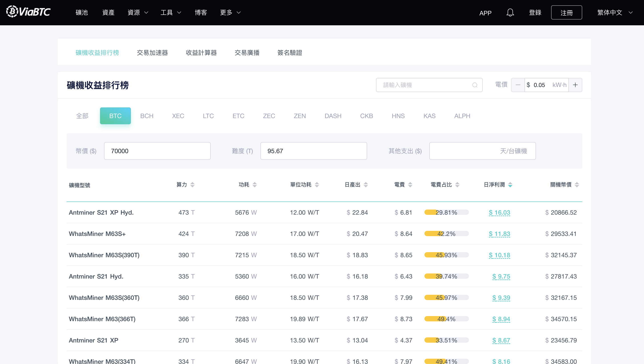Expand the 資源 dropdown menu
The image size is (644, 364).
[138, 12]
